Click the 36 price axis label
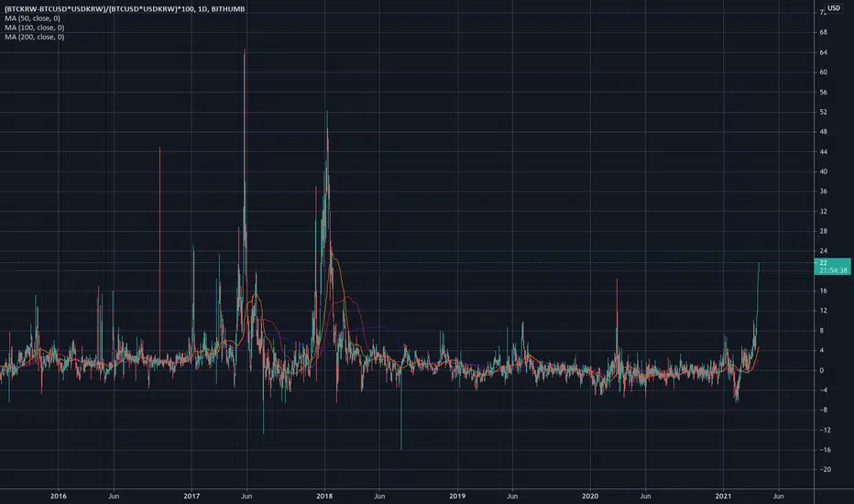This screenshot has height=504, width=854. (x=823, y=192)
